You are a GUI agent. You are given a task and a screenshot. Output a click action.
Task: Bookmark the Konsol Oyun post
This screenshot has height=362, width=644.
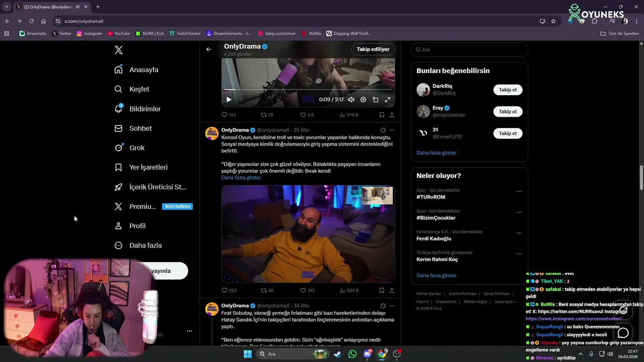pos(382,290)
